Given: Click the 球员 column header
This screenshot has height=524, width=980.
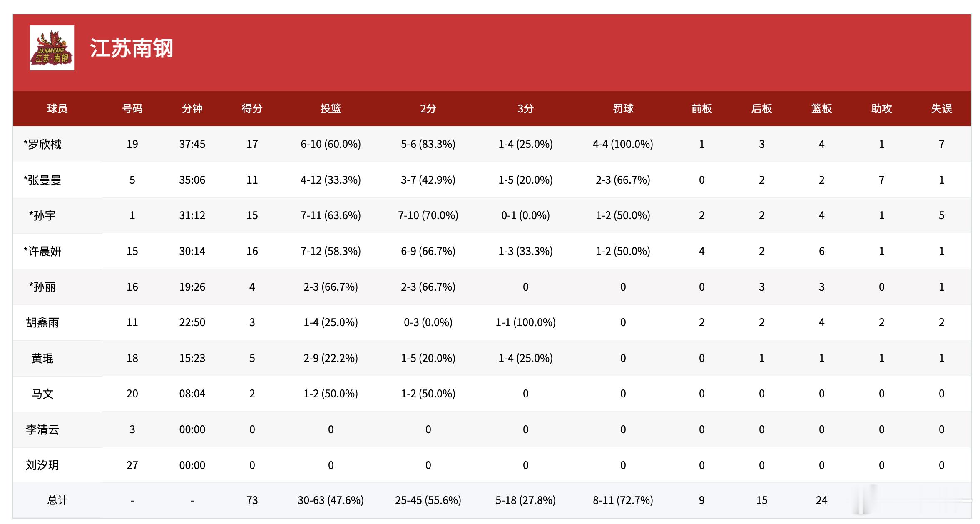Looking at the screenshot, I should click(57, 109).
